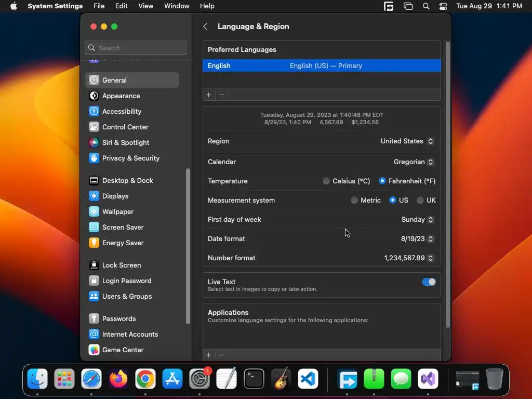
Task: Click menu bar date and time
Action: coord(489,6)
